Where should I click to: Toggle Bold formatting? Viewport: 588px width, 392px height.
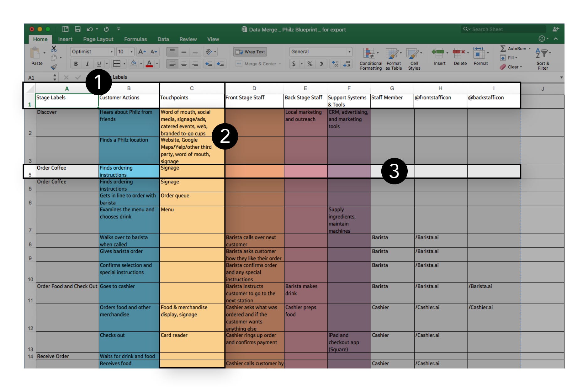point(76,64)
